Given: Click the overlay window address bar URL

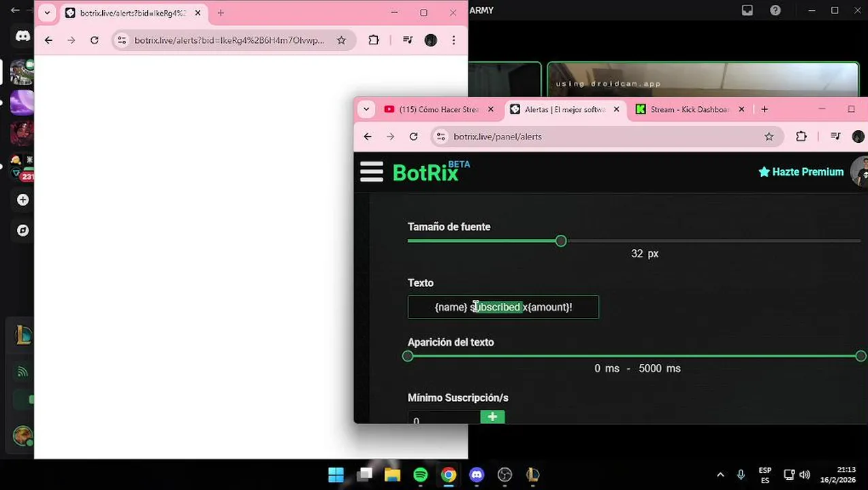Looking at the screenshot, I should point(229,40).
